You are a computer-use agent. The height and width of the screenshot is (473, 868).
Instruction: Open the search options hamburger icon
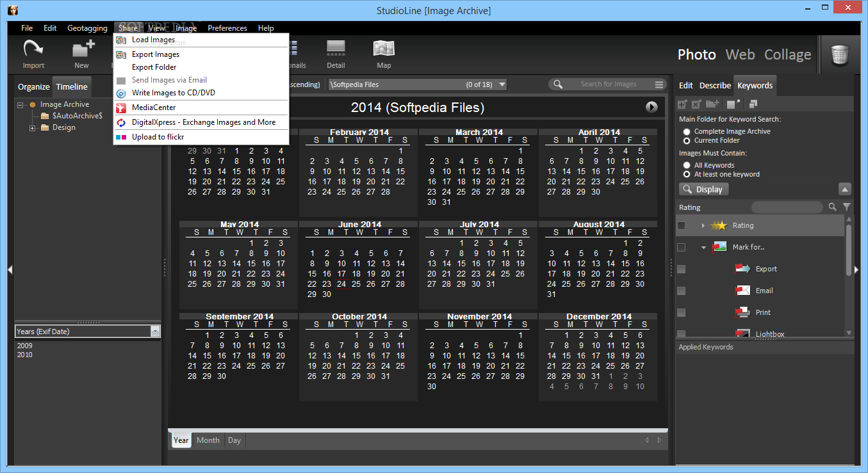point(659,84)
